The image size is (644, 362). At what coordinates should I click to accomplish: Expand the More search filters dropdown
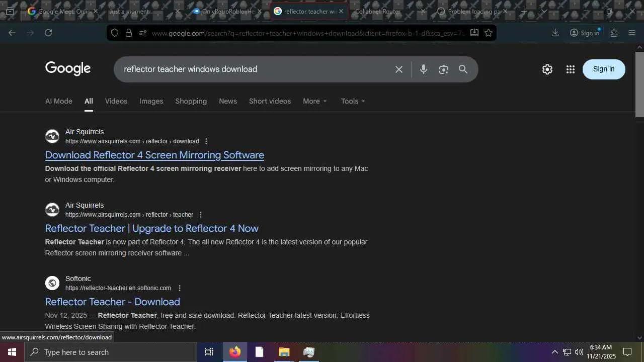coord(315,101)
